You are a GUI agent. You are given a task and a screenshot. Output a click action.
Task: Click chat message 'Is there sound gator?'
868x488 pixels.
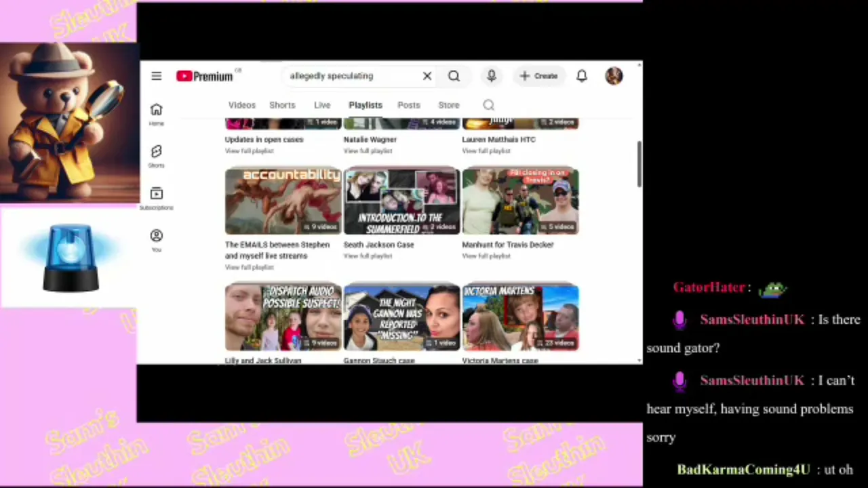pos(754,333)
